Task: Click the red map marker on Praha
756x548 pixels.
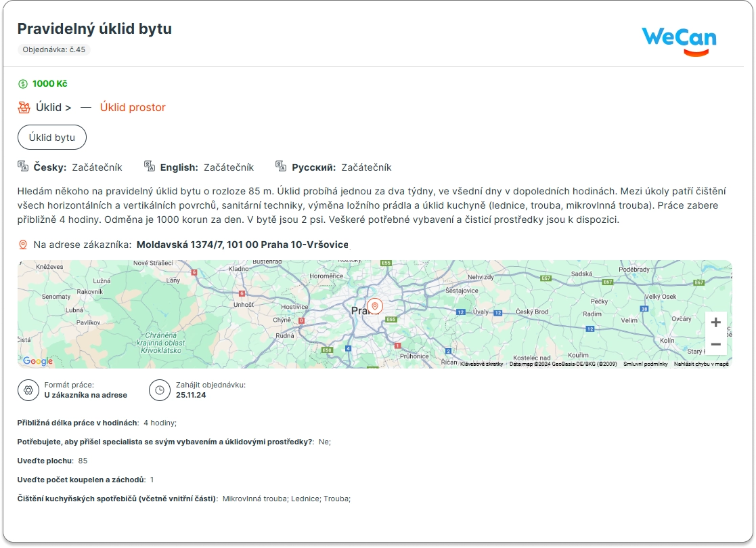Action: pyautogui.click(x=374, y=306)
